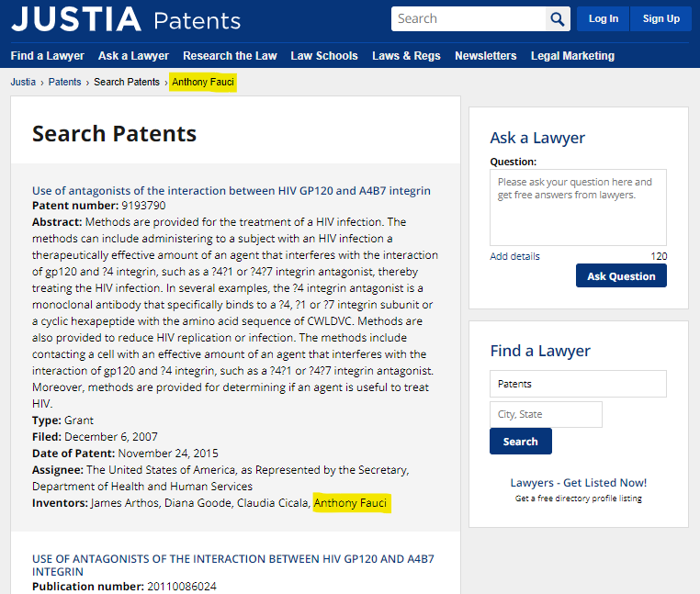The height and width of the screenshot is (594, 700).
Task: Click Find a Lawyer Search button
Action: (521, 442)
